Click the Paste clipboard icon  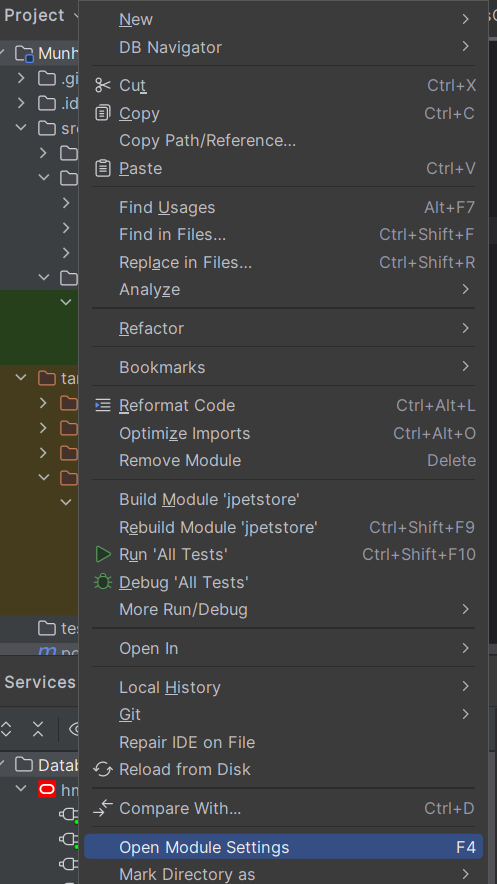pos(103,168)
